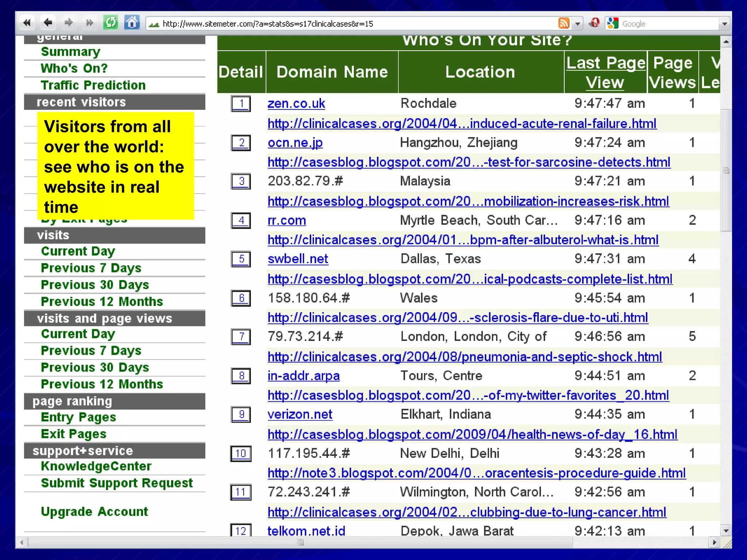Open visits Previous 30 Days report
The height and width of the screenshot is (560, 747).
pos(95,285)
